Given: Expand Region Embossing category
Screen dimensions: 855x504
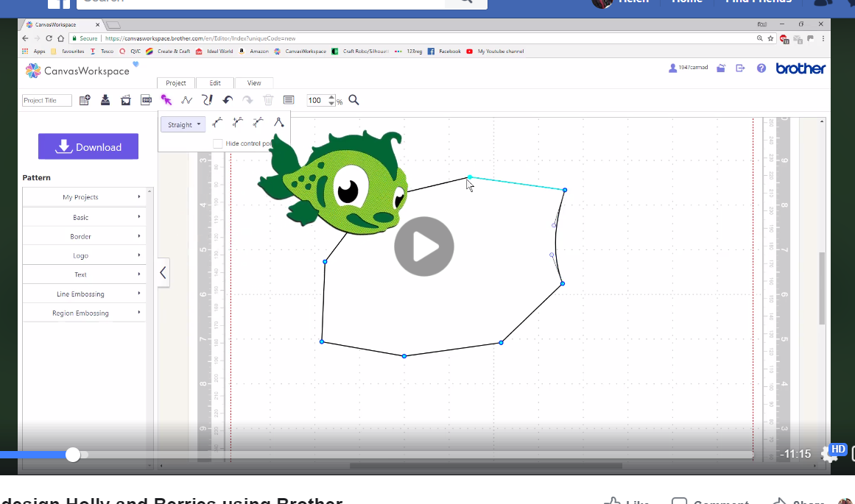Looking at the screenshot, I should [x=85, y=313].
